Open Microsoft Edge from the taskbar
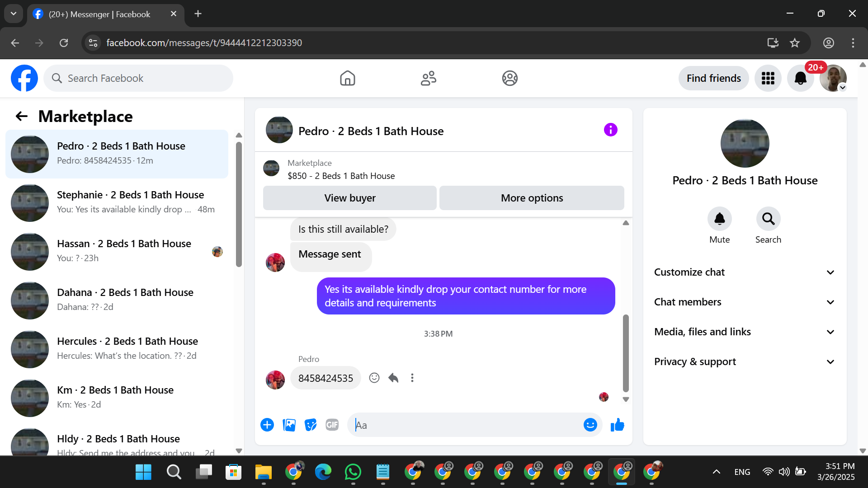Image resolution: width=868 pixels, height=488 pixels. click(x=323, y=472)
